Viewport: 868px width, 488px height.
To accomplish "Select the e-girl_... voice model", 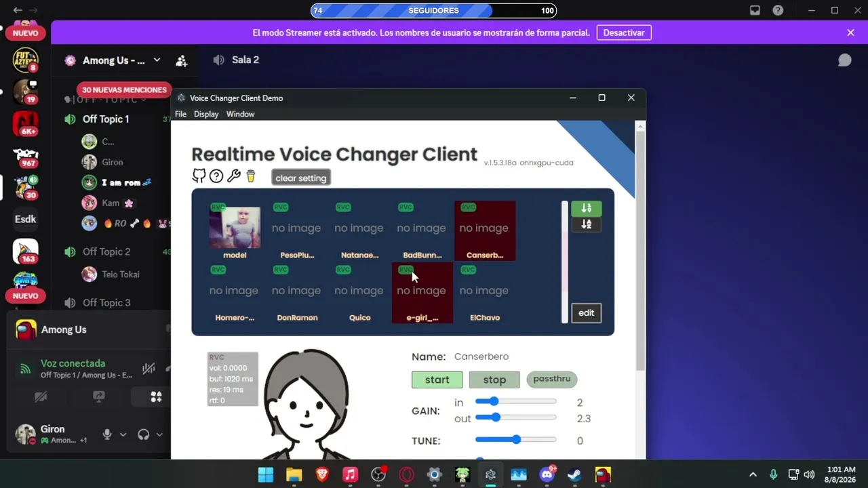I will [x=422, y=293].
